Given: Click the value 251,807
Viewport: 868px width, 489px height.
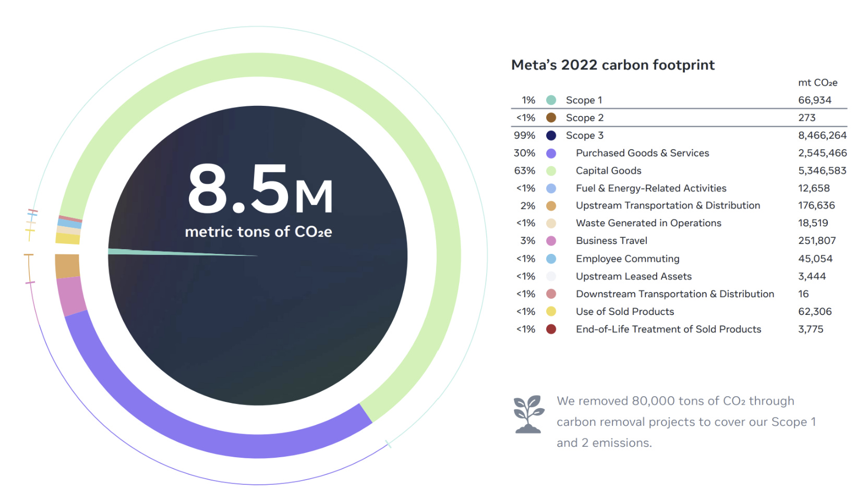Looking at the screenshot, I should point(817,241).
